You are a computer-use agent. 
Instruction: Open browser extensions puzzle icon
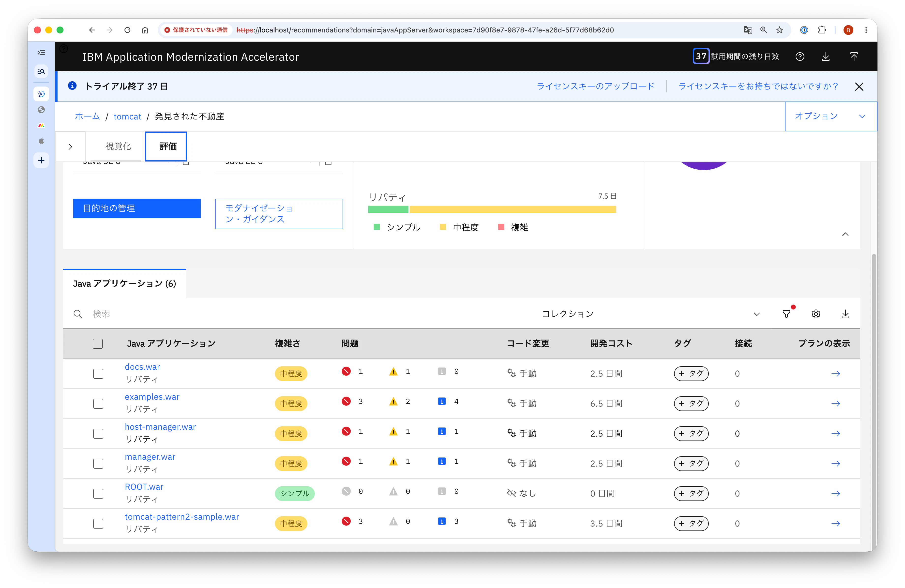[822, 30]
